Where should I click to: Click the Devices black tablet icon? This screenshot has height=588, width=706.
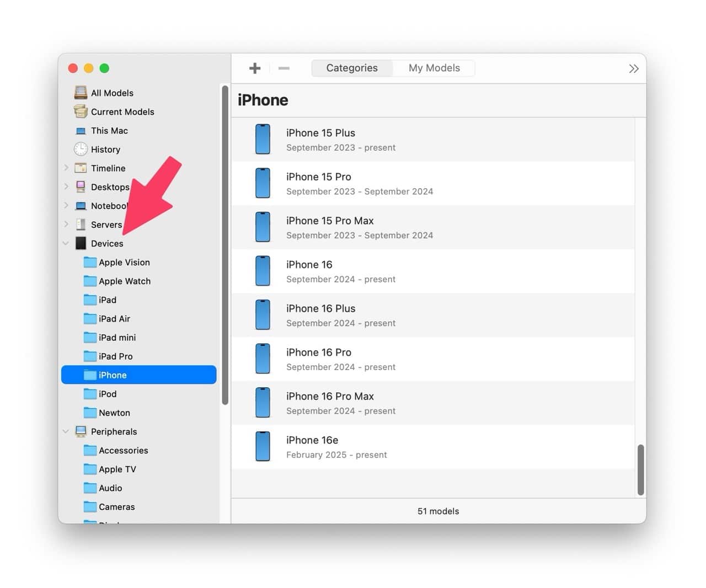[x=81, y=243]
